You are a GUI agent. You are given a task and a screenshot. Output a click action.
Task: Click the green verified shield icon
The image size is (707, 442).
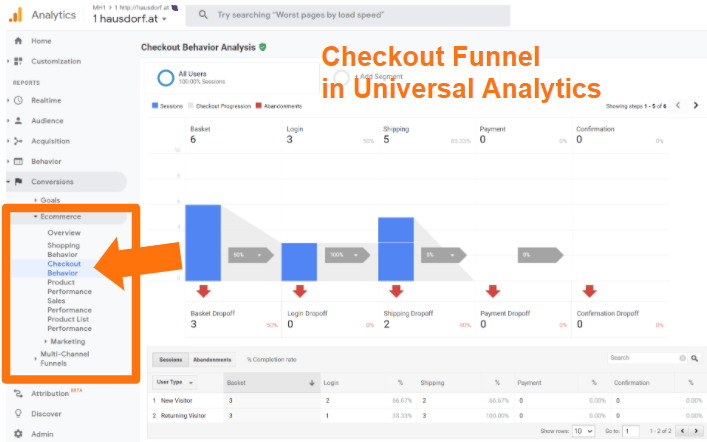point(263,47)
